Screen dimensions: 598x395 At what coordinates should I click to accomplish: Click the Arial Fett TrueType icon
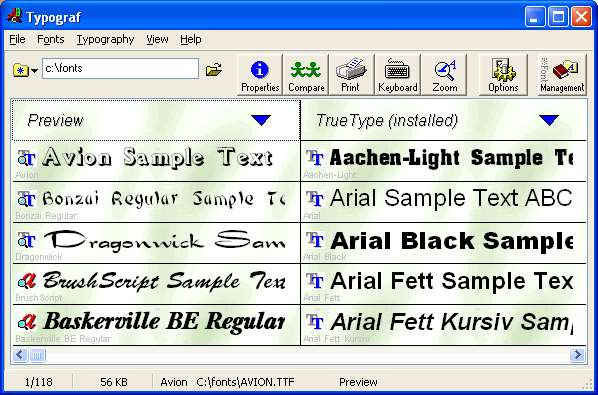[x=315, y=281]
